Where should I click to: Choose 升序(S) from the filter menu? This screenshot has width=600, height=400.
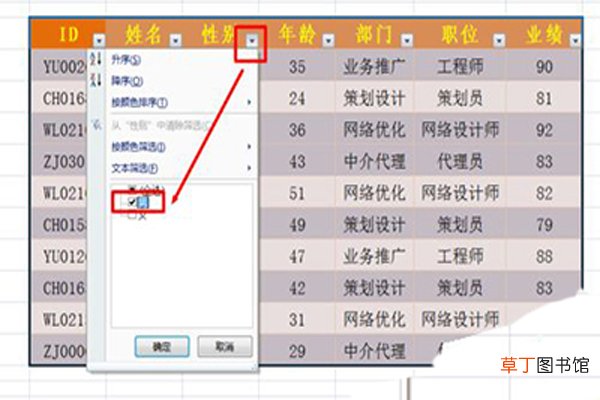coord(126,60)
